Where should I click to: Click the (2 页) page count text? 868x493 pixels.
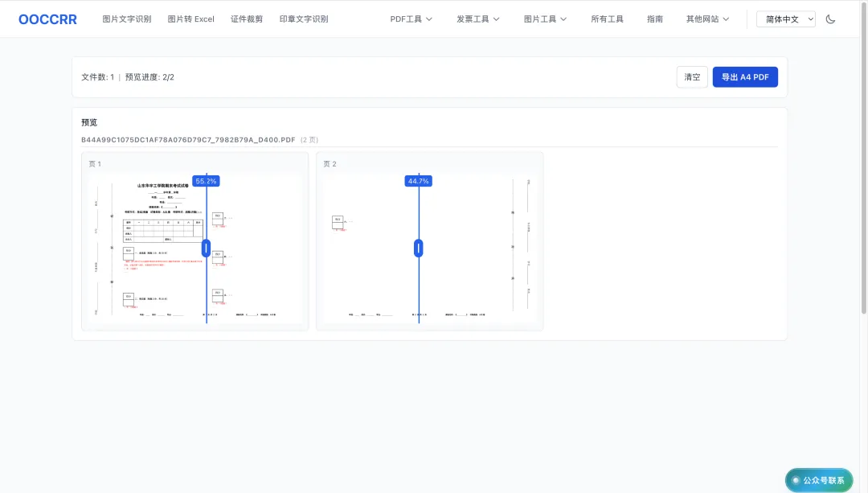pos(309,140)
